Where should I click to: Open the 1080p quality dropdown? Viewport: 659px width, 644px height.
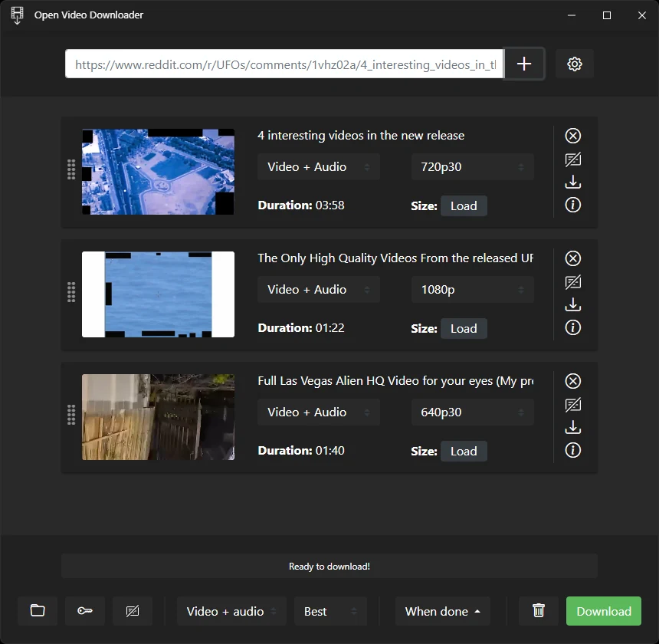[472, 290]
